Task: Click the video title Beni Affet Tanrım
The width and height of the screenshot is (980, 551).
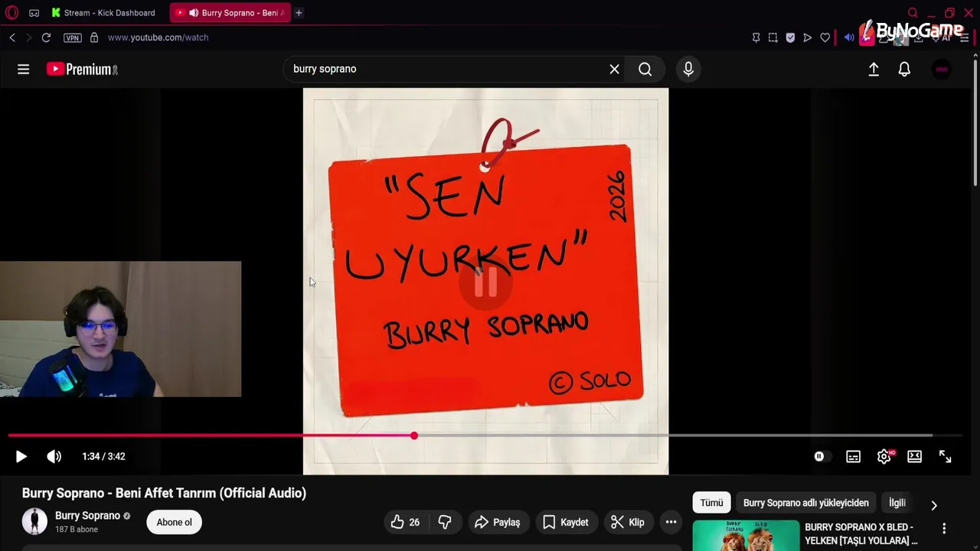Action: (x=164, y=493)
